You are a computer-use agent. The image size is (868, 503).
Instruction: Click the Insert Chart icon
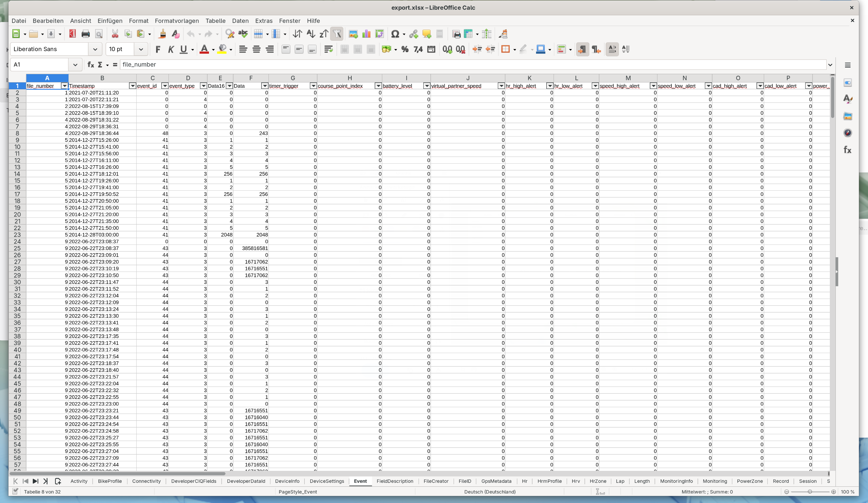coord(367,34)
